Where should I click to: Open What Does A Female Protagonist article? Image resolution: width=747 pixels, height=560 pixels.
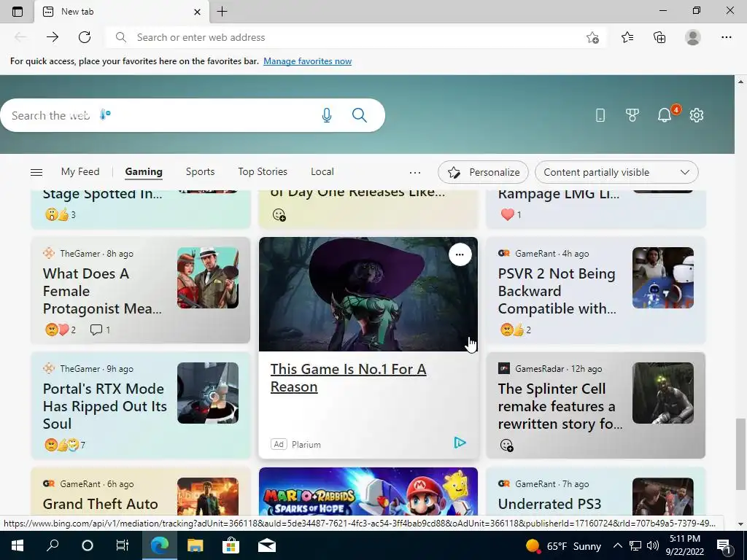pos(102,291)
